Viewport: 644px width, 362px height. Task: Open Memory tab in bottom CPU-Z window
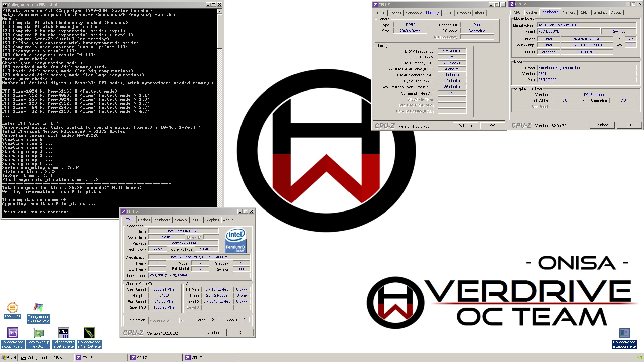(181, 220)
